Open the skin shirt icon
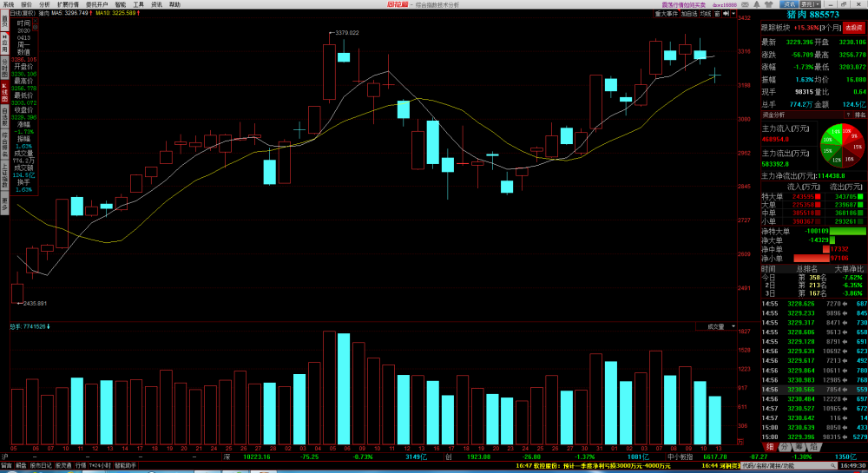The height and width of the screenshot is (473, 868). [x=768, y=4]
